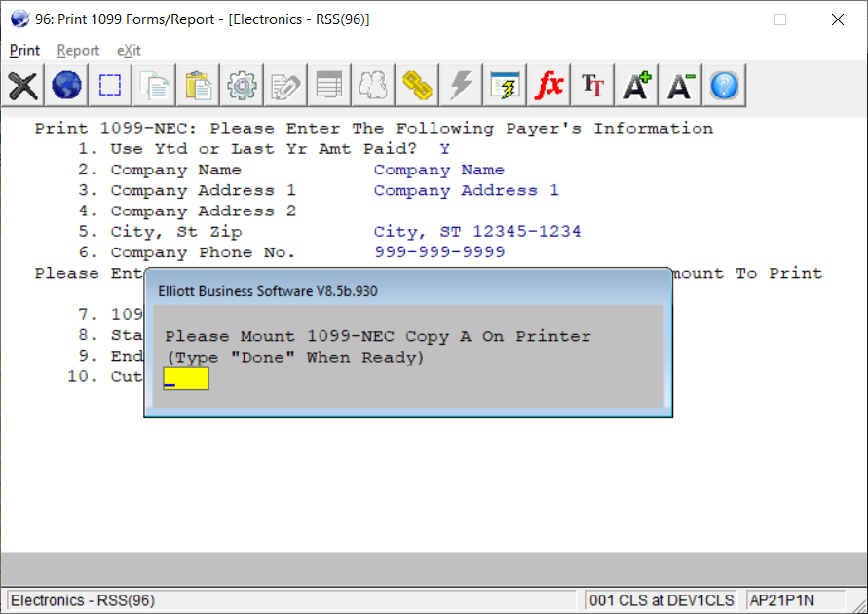
Task: Open the gear settings toolbar icon
Action: click(x=242, y=85)
